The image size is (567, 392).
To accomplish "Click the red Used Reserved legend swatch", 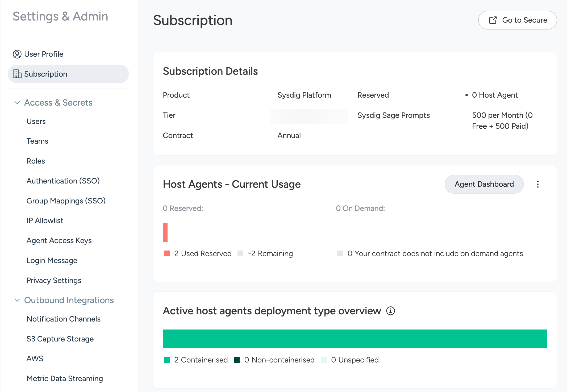I will coord(167,253).
